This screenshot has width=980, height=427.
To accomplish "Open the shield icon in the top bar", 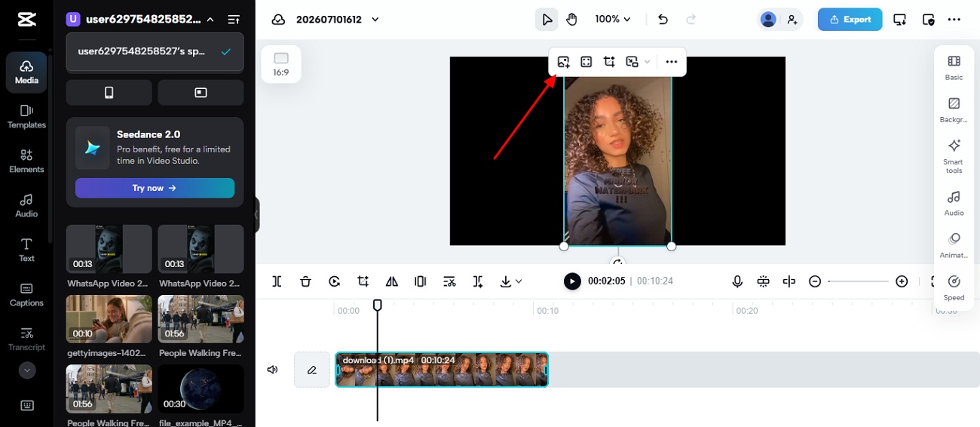I will pyautogui.click(x=928, y=20).
